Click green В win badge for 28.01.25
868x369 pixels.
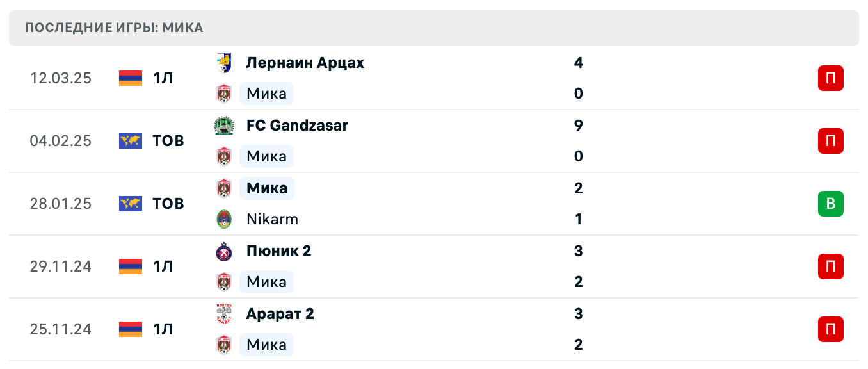[830, 204]
